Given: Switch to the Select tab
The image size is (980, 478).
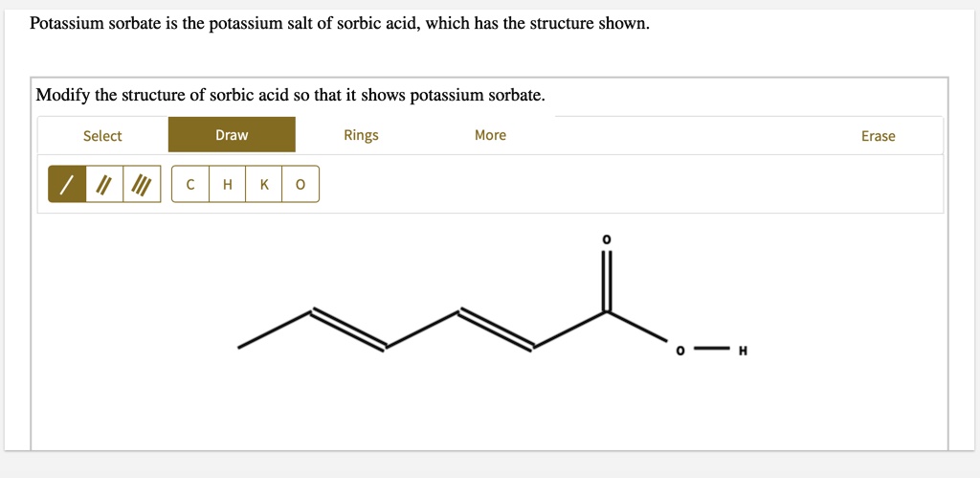Looking at the screenshot, I should pos(102,135).
